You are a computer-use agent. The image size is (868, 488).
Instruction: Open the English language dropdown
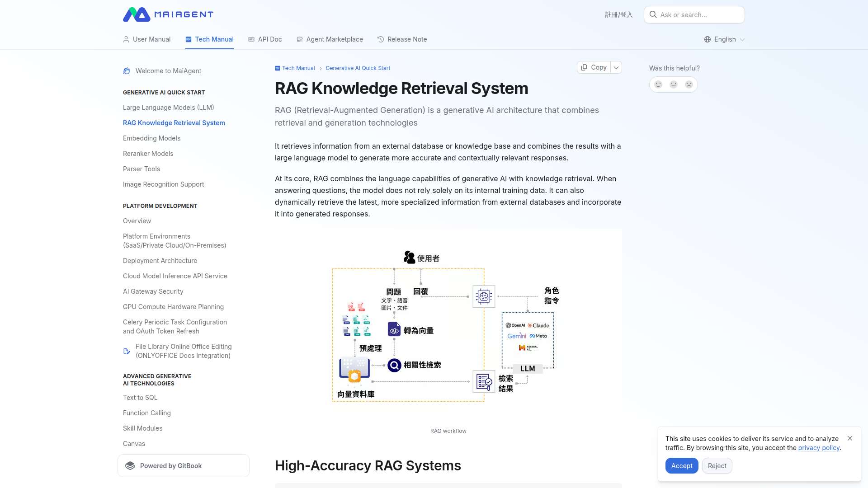(725, 39)
